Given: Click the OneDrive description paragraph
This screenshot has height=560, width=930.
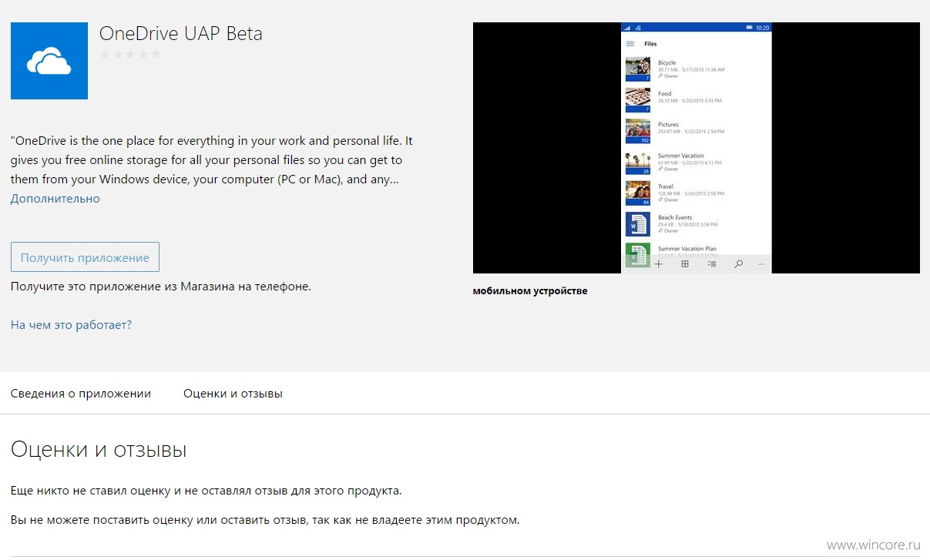Looking at the screenshot, I should tap(212, 160).
